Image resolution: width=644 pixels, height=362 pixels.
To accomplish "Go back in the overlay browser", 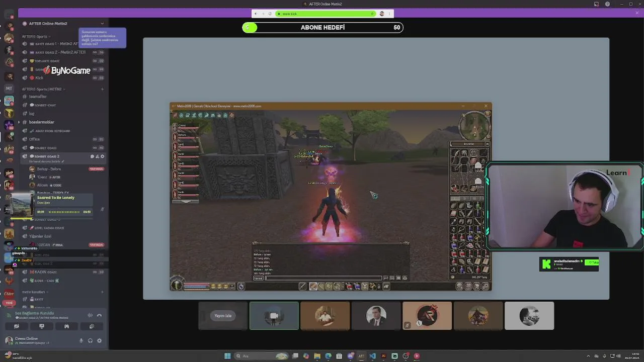I will pos(256,14).
